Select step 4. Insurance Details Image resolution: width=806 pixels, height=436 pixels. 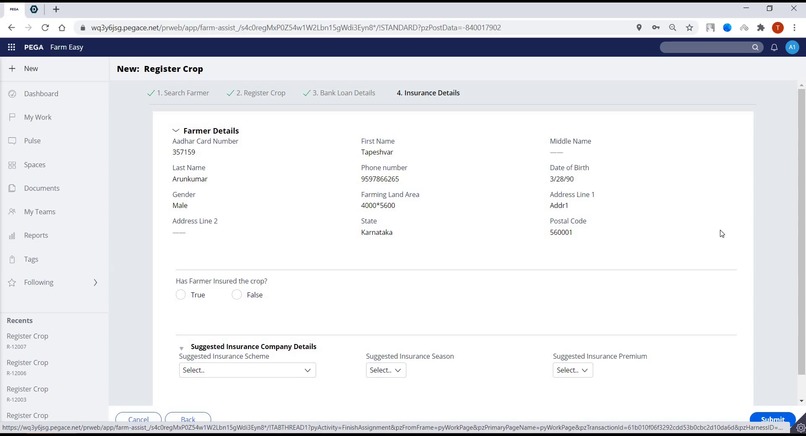pos(428,93)
